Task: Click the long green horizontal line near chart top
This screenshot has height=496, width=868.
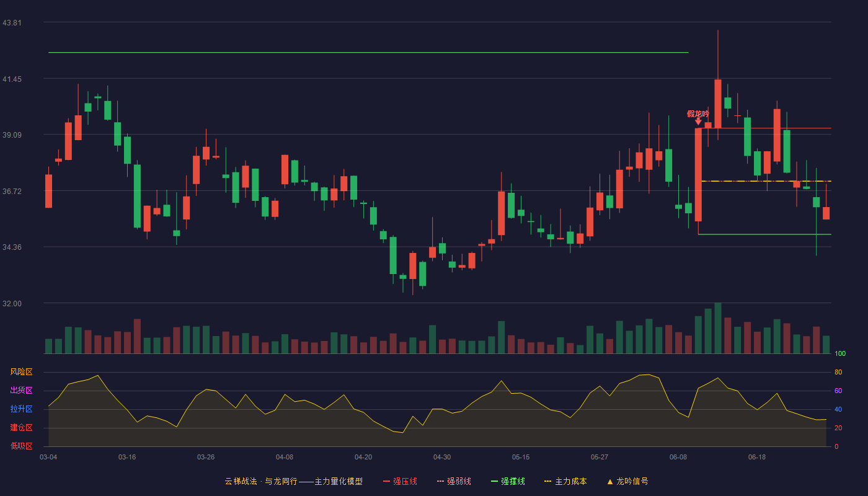Action: click(368, 53)
